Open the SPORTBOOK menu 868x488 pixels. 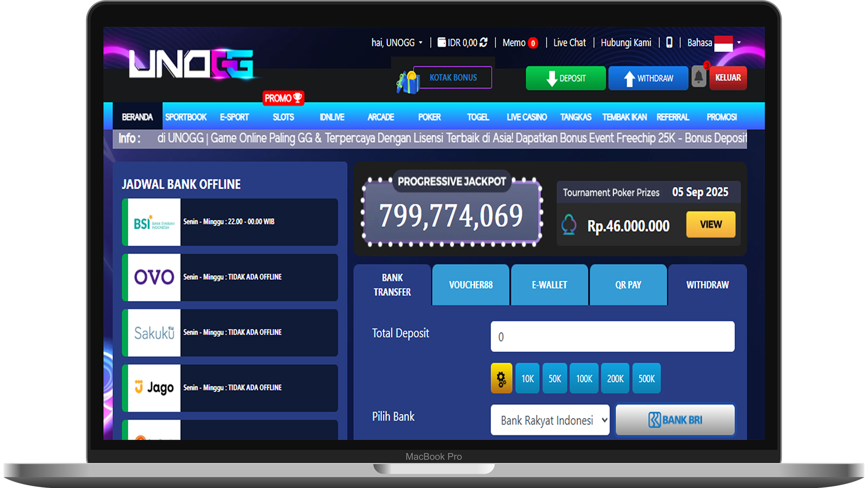click(186, 117)
